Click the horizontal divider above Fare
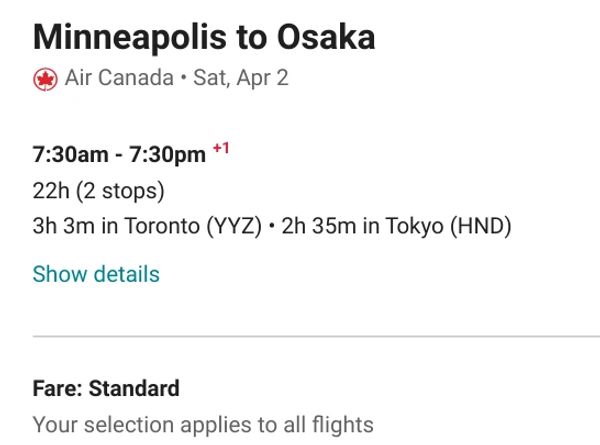 coord(300,337)
